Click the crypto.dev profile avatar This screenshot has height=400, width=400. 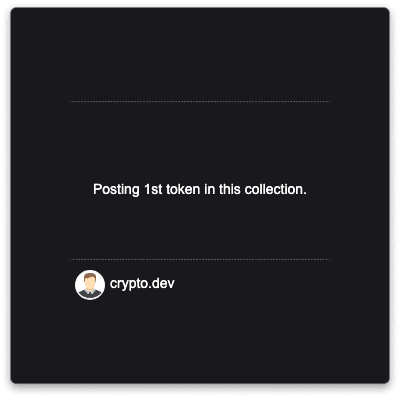click(90, 285)
